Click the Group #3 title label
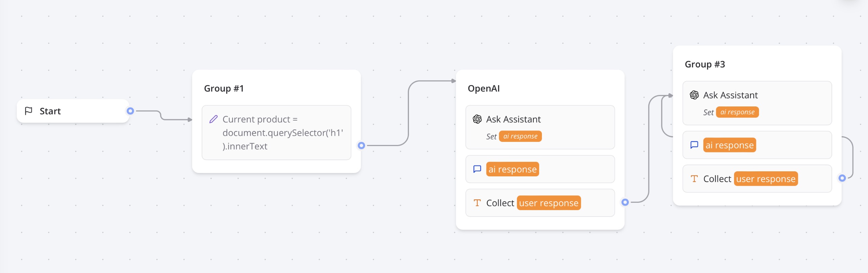The width and height of the screenshot is (868, 273). point(705,64)
